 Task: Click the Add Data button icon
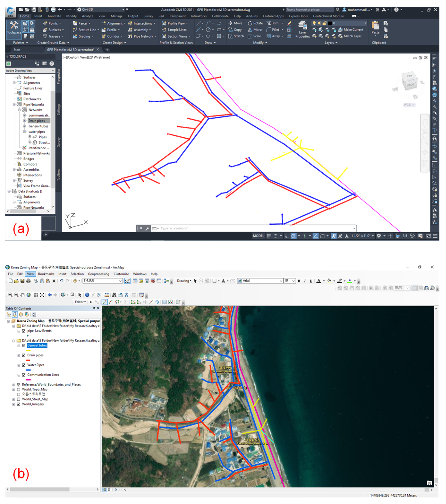pyautogui.click(x=75, y=281)
